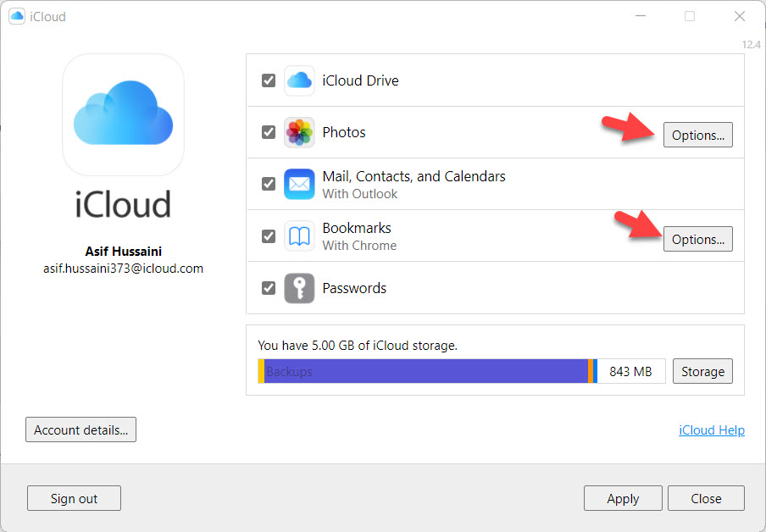Disable Mail, Contacts, and Calendars checkbox
This screenshot has width=766, height=532.
(x=269, y=185)
